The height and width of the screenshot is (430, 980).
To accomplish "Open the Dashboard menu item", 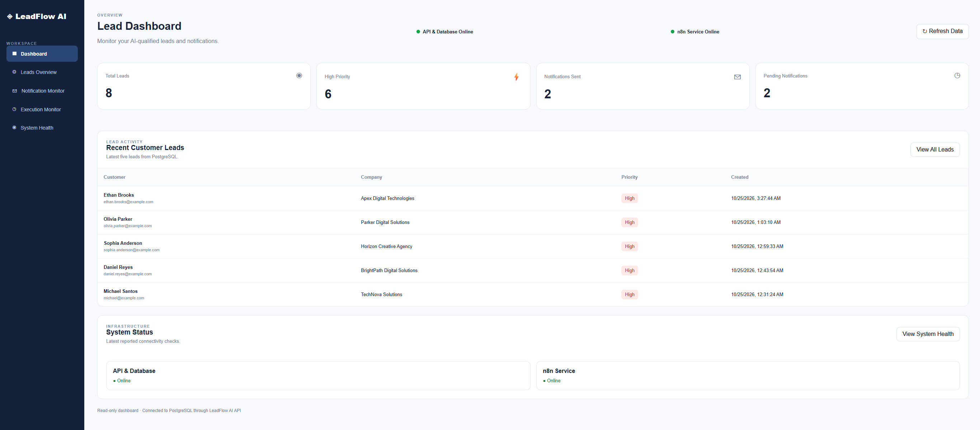I will tap(42, 53).
